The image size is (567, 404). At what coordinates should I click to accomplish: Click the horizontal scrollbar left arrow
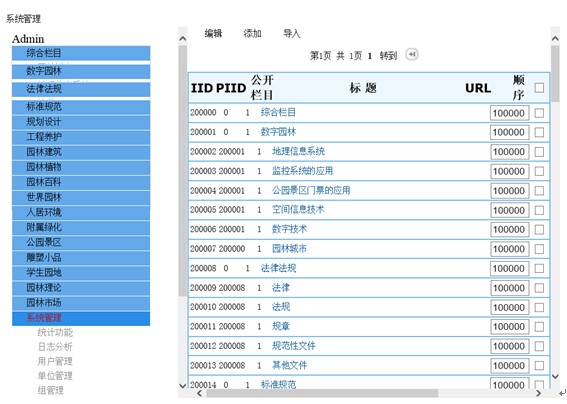point(199,393)
